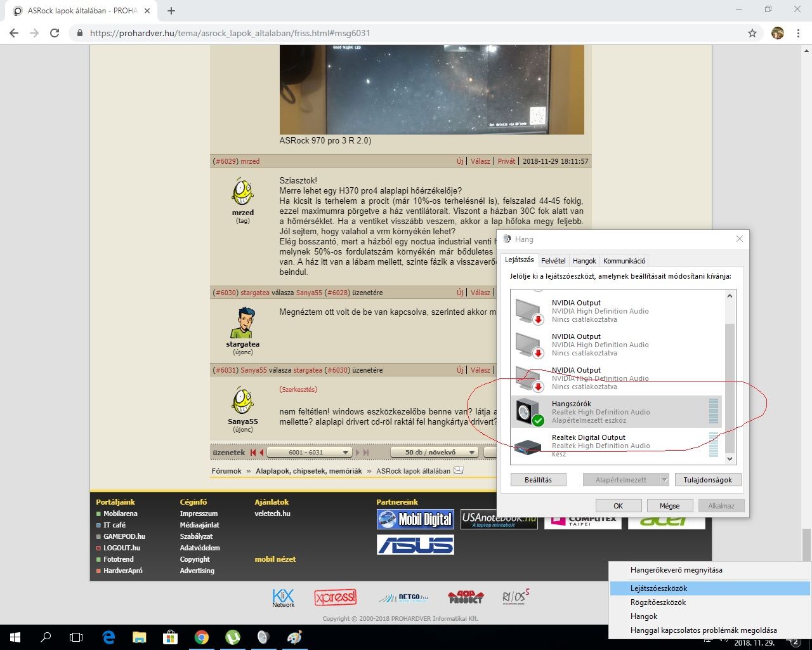Click Privát on post #6029
Viewport: 812px width, 650px height.
point(506,161)
